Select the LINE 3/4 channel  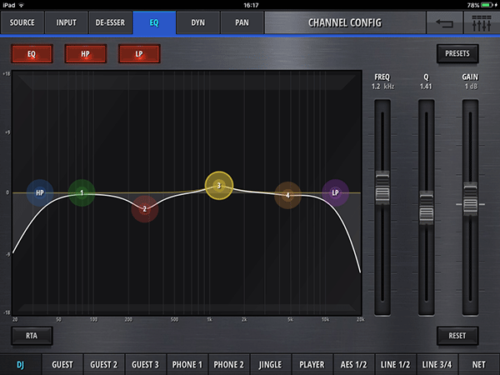click(437, 365)
